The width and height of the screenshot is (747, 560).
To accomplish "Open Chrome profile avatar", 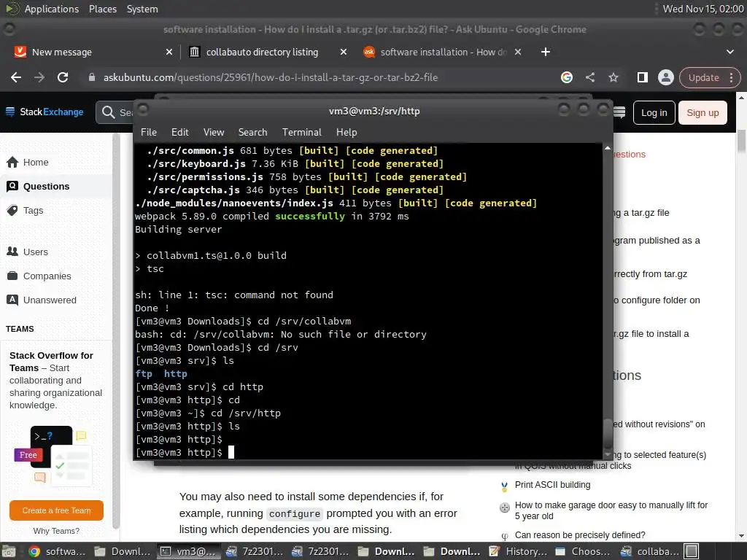I will (665, 77).
